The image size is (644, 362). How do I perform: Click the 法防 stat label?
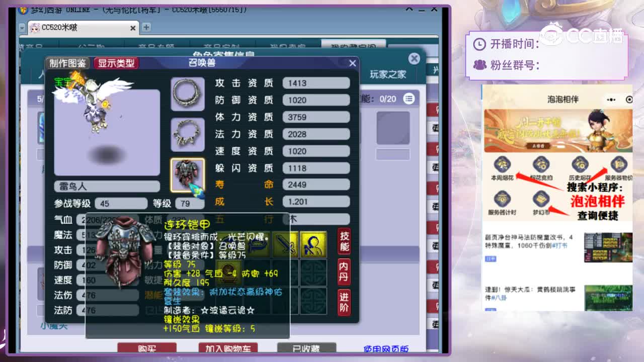pyautogui.click(x=63, y=310)
